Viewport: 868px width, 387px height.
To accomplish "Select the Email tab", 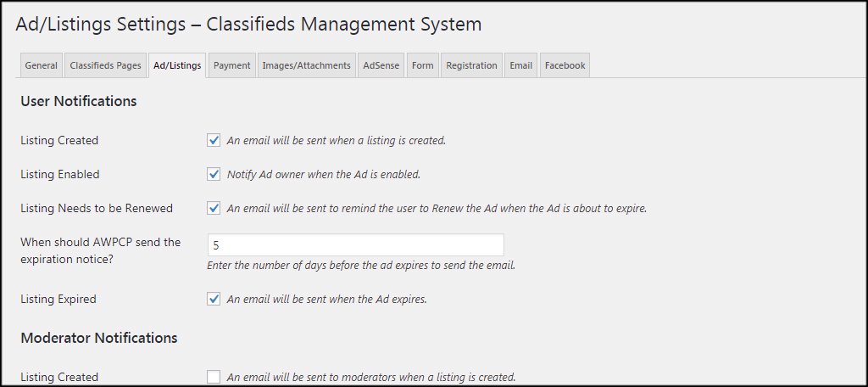I will pos(521,65).
